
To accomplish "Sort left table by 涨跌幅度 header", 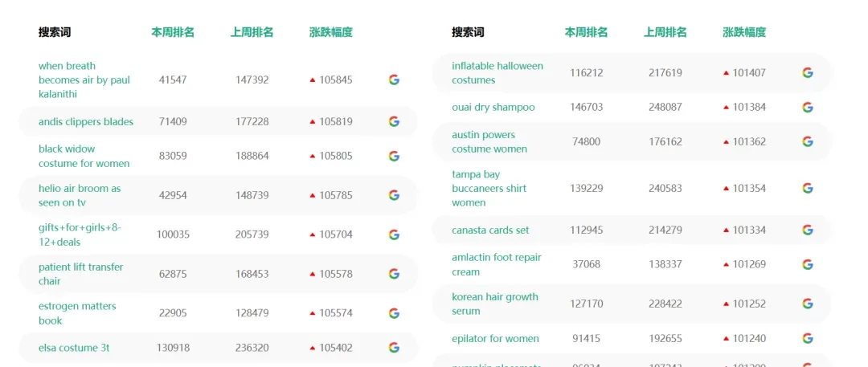I will pyautogui.click(x=331, y=32).
